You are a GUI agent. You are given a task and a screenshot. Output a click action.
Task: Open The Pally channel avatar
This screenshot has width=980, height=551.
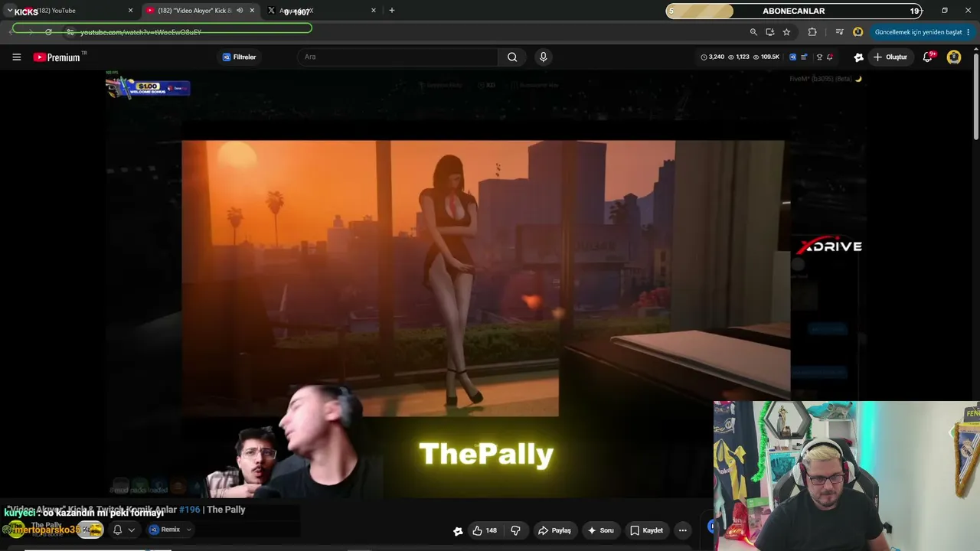point(16,529)
